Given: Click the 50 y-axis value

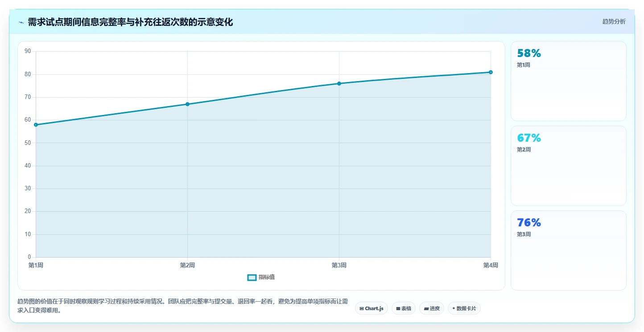Looking at the screenshot, I should click(28, 143).
